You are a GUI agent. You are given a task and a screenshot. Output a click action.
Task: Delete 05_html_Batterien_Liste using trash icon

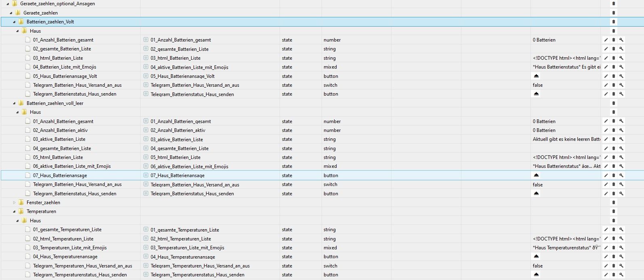614,157
